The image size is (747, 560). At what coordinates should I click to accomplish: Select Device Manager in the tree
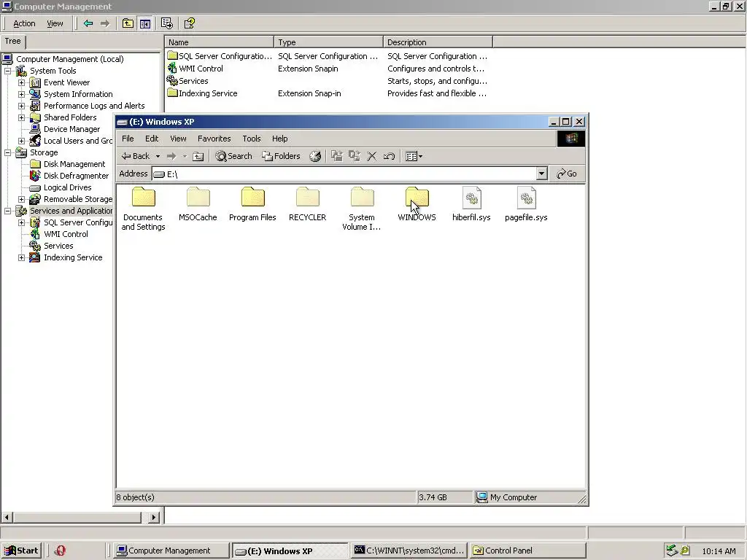click(x=72, y=129)
